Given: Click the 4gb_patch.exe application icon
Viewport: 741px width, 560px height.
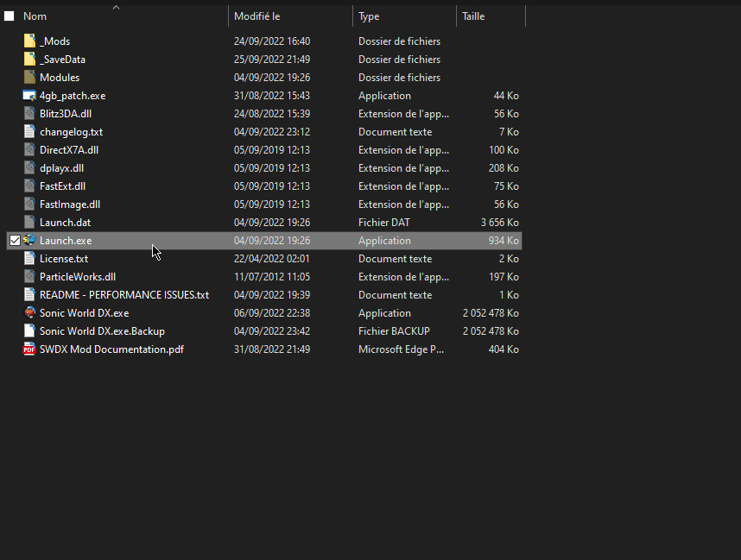Looking at the screenshot, I should (x=29, y=95).
